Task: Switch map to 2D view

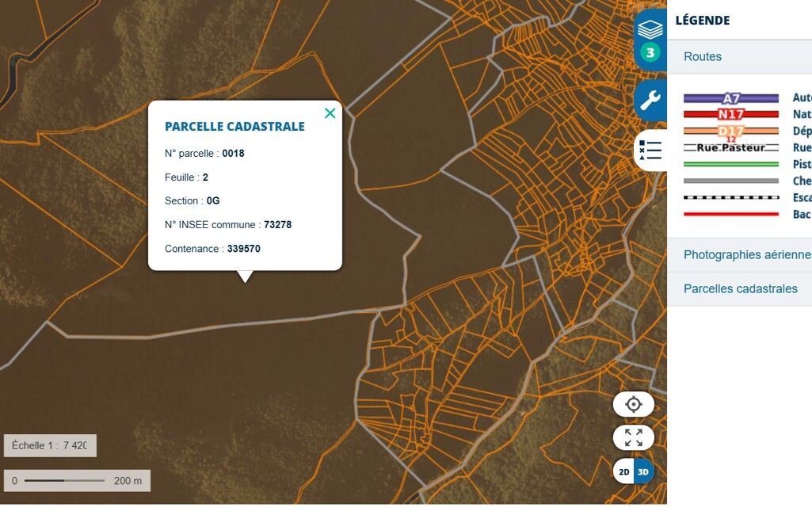Action: point(623,471)
